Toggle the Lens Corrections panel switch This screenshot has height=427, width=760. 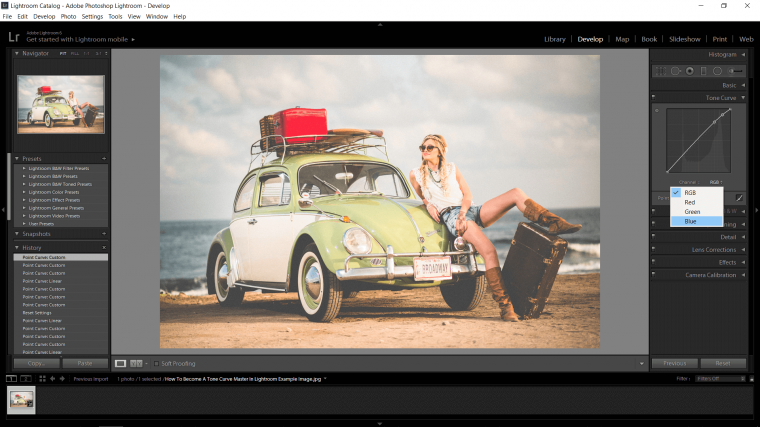click(x=653, y=249)
